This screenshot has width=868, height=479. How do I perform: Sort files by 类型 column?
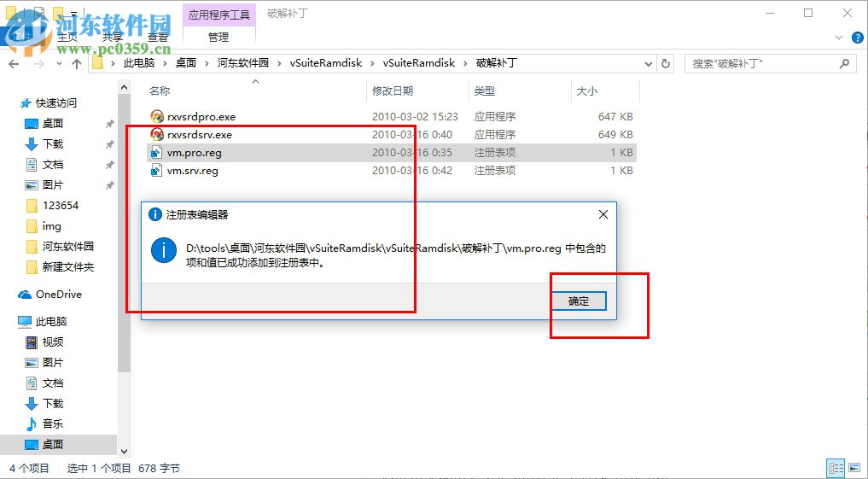coord(485,91)
